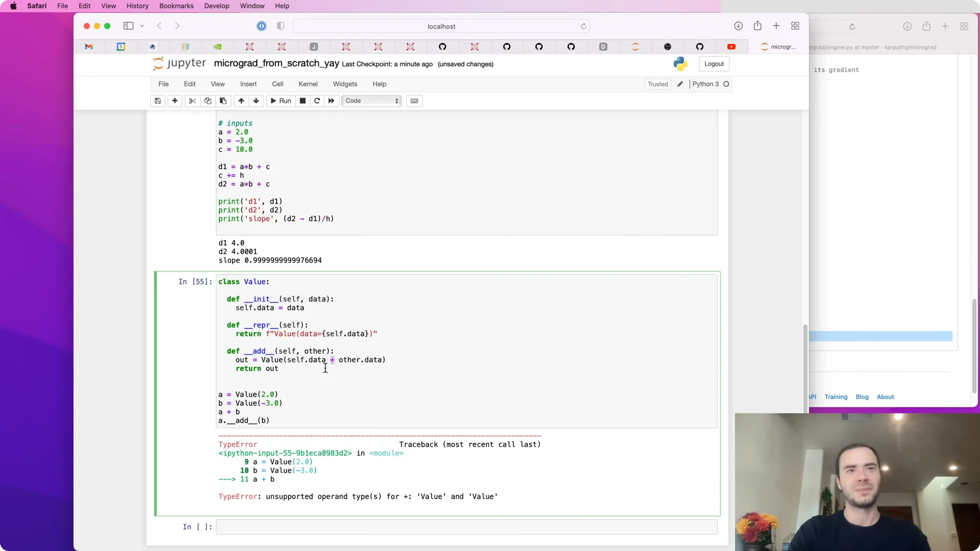The height and width of the screenshot is (551, 980).
Task: Expand sidebar options chevron next to sidebar icon
Action: (x=142, y=26)
